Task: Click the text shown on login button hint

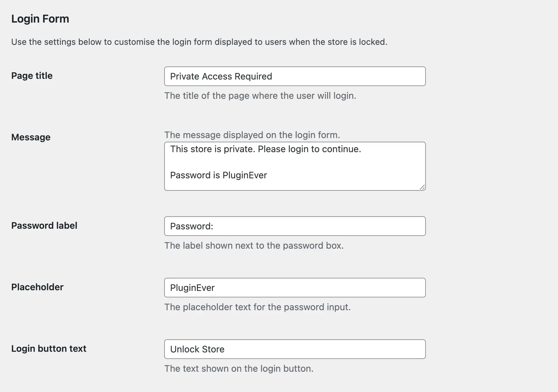Action: tap(239, 368)
